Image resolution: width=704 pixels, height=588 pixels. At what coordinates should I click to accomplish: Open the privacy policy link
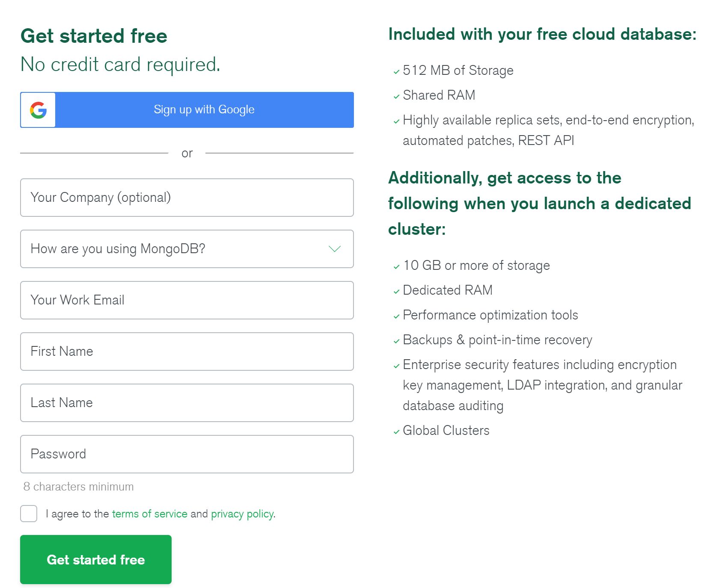(242, 514)
